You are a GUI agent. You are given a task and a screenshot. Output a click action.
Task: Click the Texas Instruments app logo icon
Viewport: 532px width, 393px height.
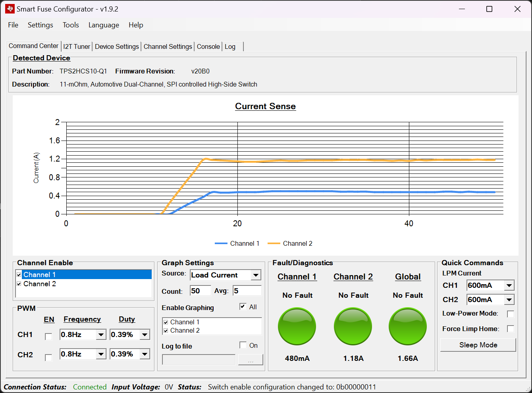[10, 9]
